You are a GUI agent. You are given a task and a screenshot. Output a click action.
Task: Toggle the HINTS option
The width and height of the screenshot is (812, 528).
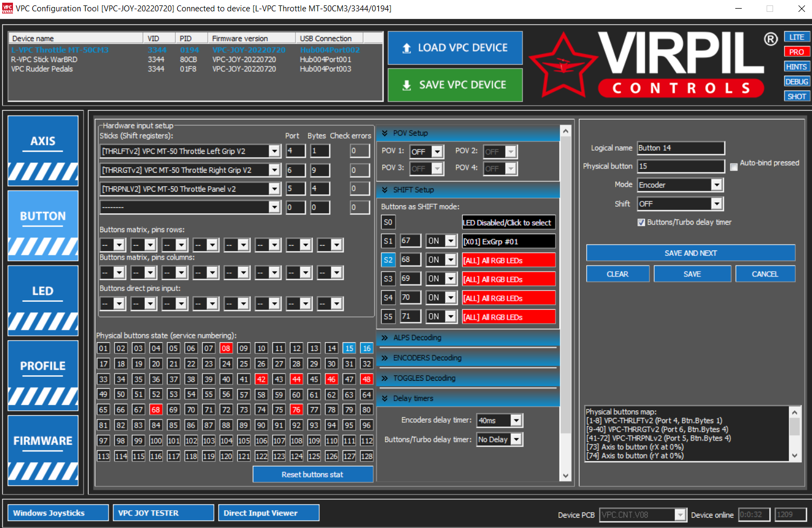(797, 67)
